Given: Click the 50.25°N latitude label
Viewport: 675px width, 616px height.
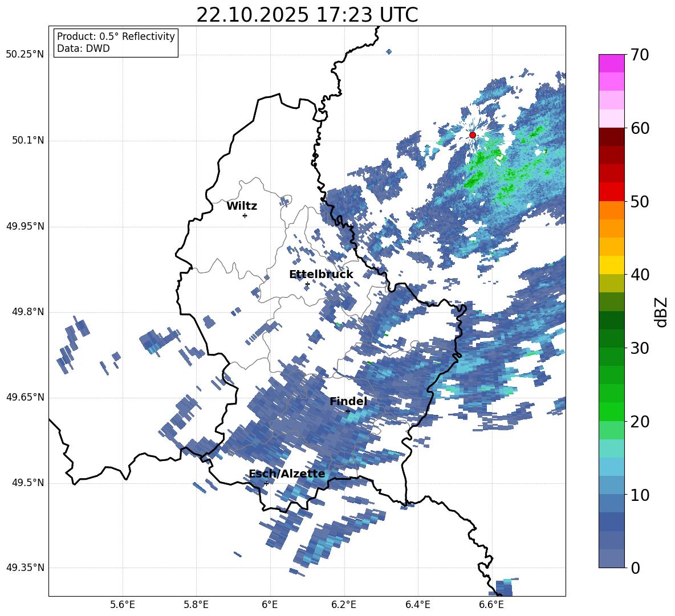Looking at the screenshot, I should coord(25,55).
